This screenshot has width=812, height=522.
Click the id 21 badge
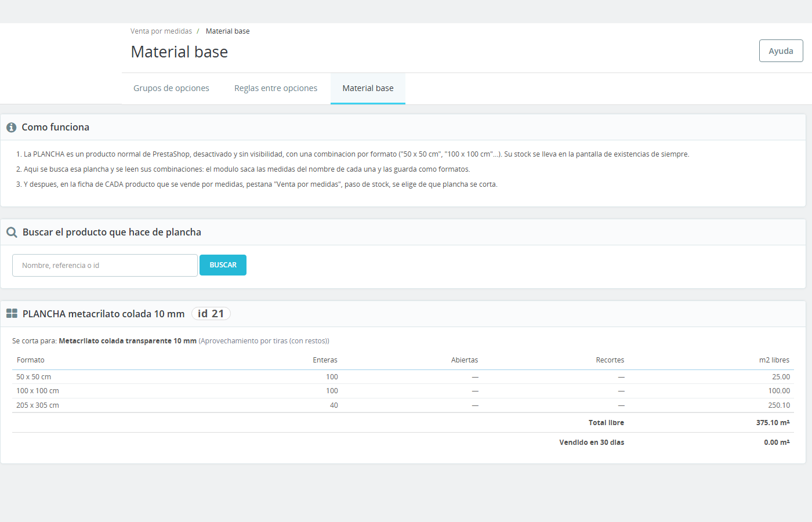pos(211,314)
